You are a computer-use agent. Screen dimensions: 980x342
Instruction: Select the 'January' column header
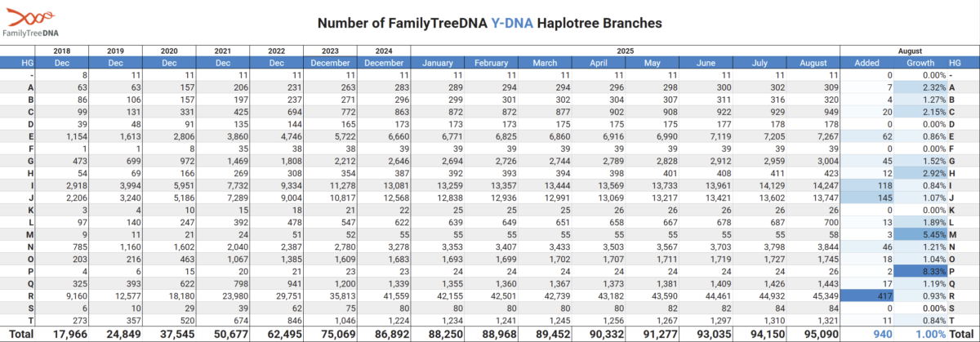(438, 63)
